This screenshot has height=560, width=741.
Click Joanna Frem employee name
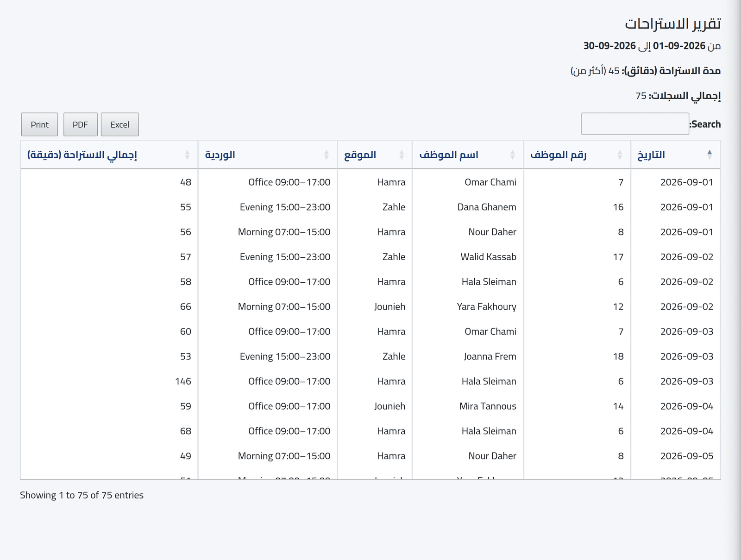490,356
